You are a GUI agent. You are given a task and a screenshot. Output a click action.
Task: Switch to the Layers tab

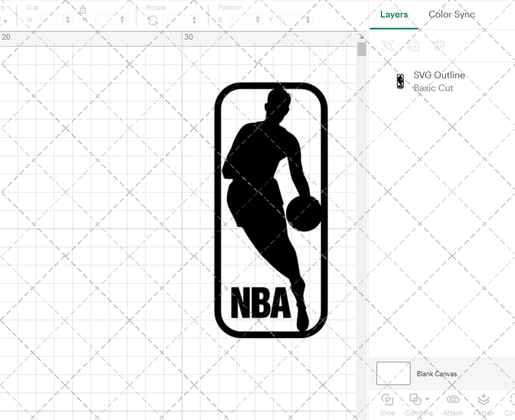tap(393, 14)
